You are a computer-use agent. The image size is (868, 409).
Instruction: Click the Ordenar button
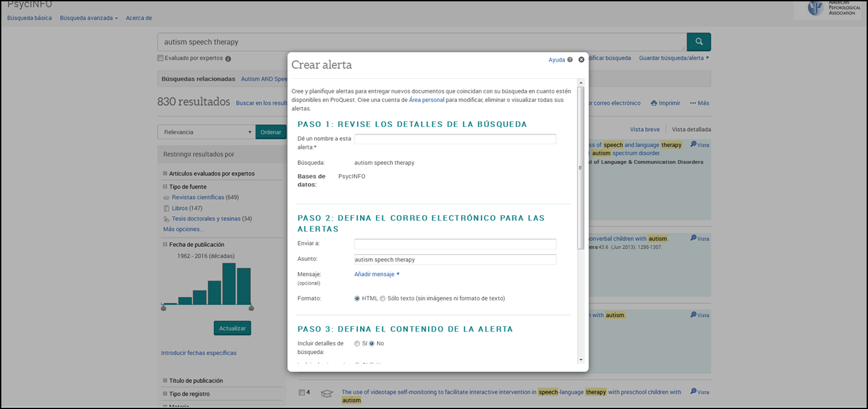click(271, 132)
